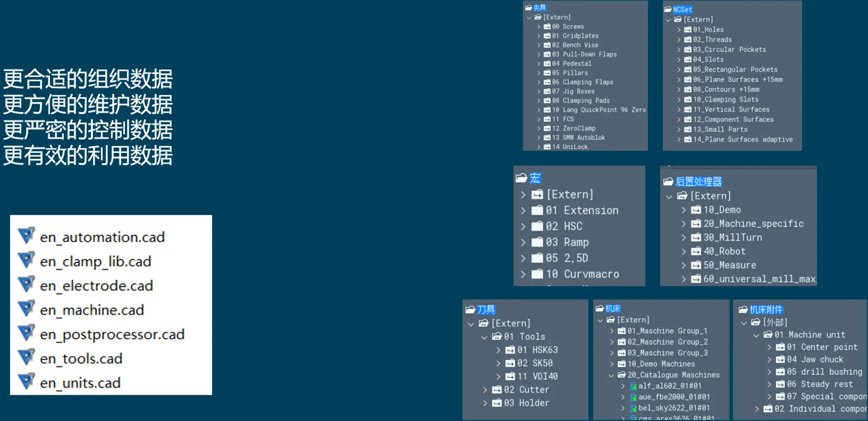Select the 03 Holder item

coord(526,403)
